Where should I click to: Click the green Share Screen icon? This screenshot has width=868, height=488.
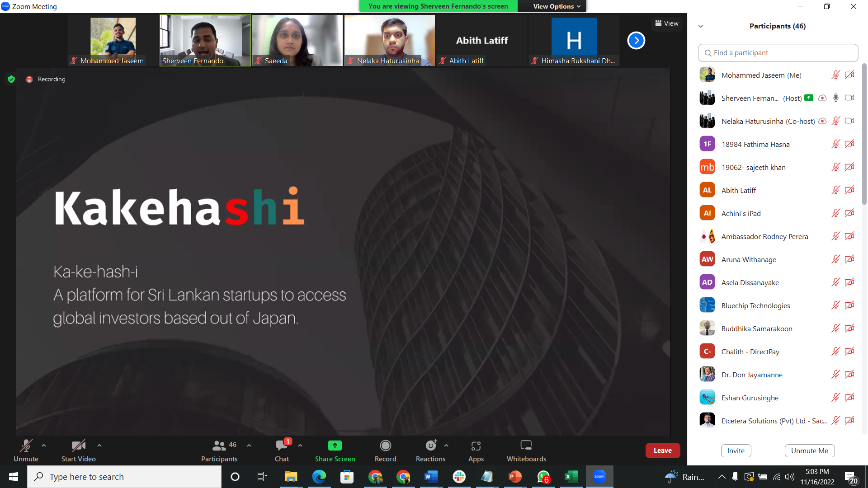click(x=335, y=446)
